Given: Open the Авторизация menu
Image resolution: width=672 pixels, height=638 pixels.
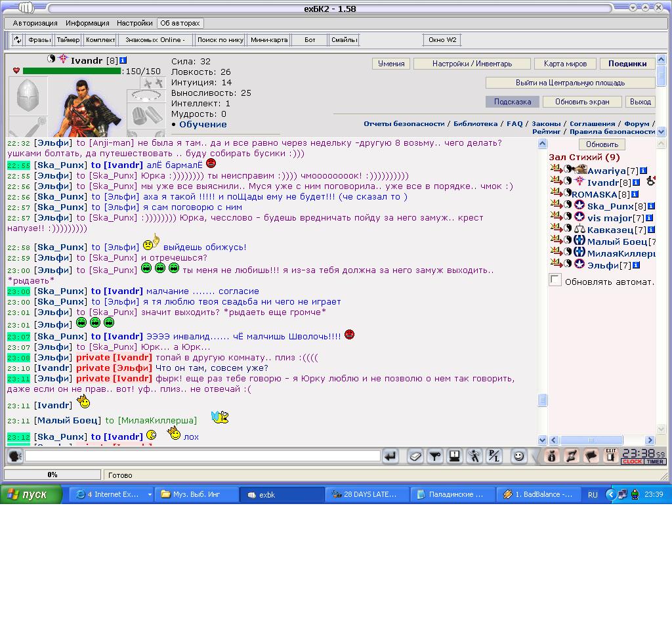Looking at the screenshot, I should coord(35,23).
